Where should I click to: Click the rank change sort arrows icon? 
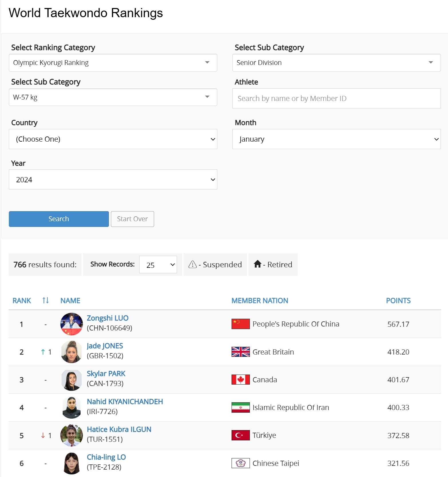click(46, 300)
